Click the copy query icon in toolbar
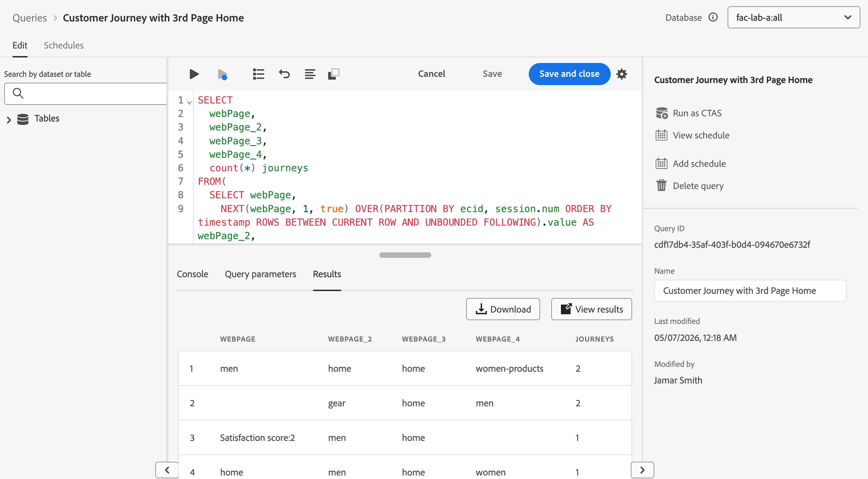The image size is (868, 479). (334, 74)
